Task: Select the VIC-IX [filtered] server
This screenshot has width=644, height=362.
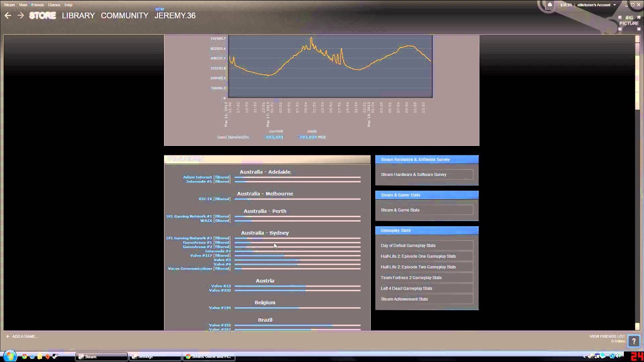Action: [214, 199]
